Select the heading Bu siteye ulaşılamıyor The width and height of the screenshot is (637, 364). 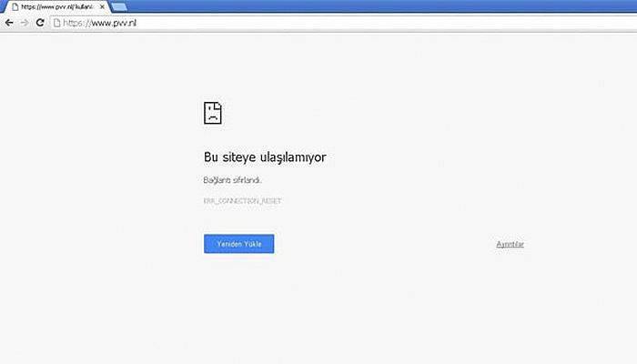265,157
